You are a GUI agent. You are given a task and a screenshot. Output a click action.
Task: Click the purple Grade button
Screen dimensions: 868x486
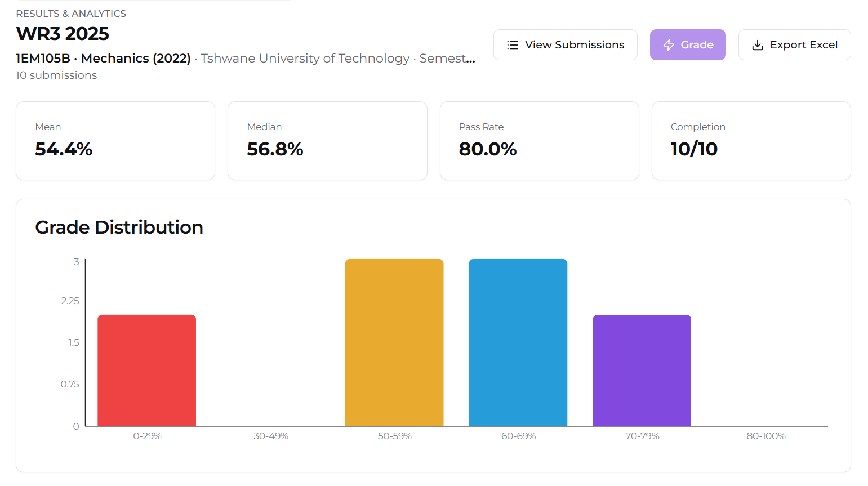[x=688, y=45]
